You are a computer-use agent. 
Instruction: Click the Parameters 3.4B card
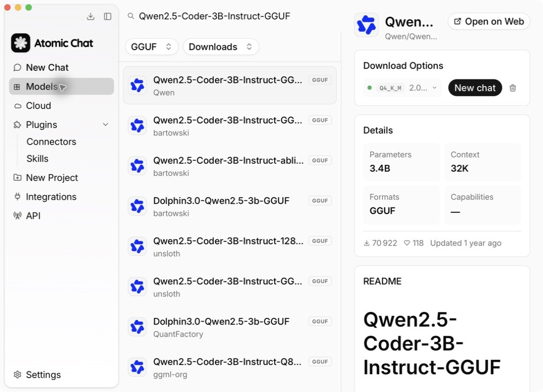click(x=401, y=162)
